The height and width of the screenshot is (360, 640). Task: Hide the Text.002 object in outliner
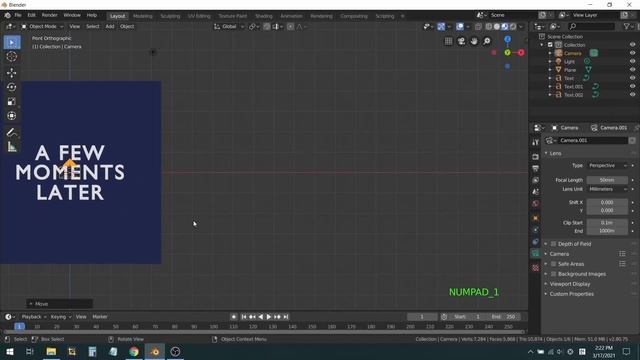click(632, 95)
